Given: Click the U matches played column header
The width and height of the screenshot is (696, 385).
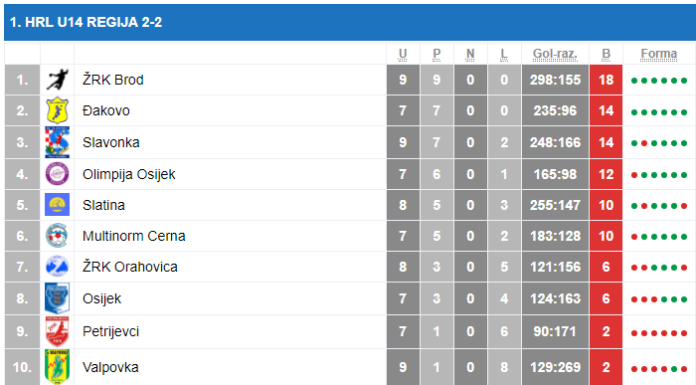Looking at the screenshot, I should tap(403, 54).
